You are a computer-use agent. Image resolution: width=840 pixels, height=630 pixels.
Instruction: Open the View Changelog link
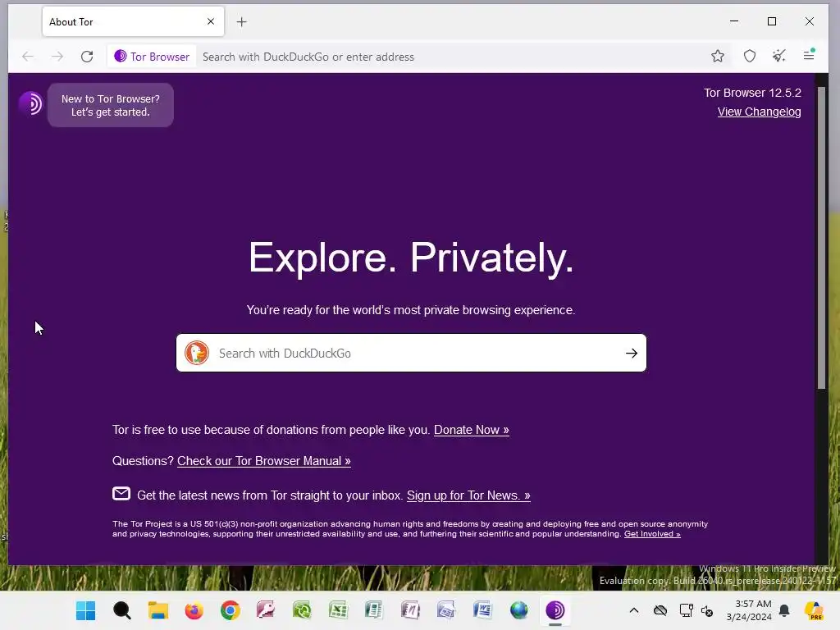point(759,112)
